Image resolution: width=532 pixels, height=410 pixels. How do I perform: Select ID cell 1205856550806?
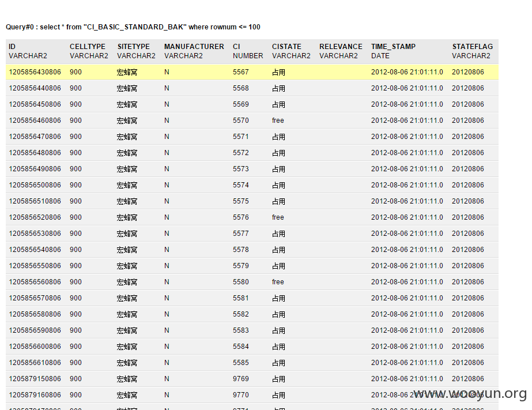click(35, 266)
